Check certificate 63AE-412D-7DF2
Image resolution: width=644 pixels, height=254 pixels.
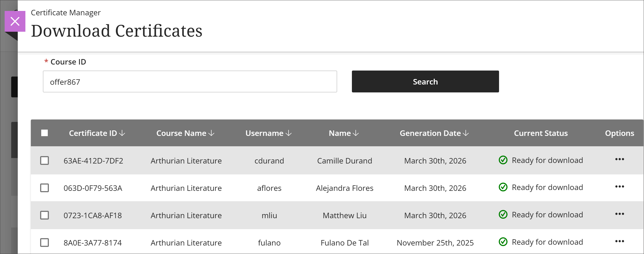click(x=45, y=160)
